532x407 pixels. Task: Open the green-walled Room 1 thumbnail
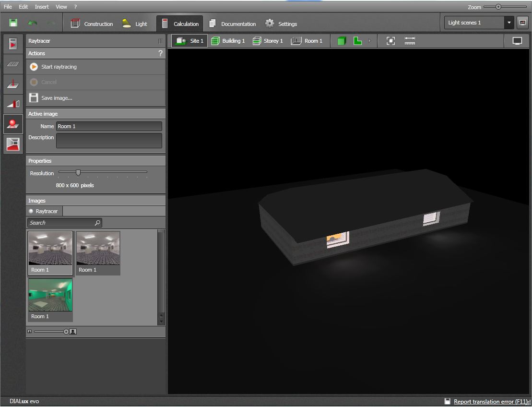click(50, 300)
